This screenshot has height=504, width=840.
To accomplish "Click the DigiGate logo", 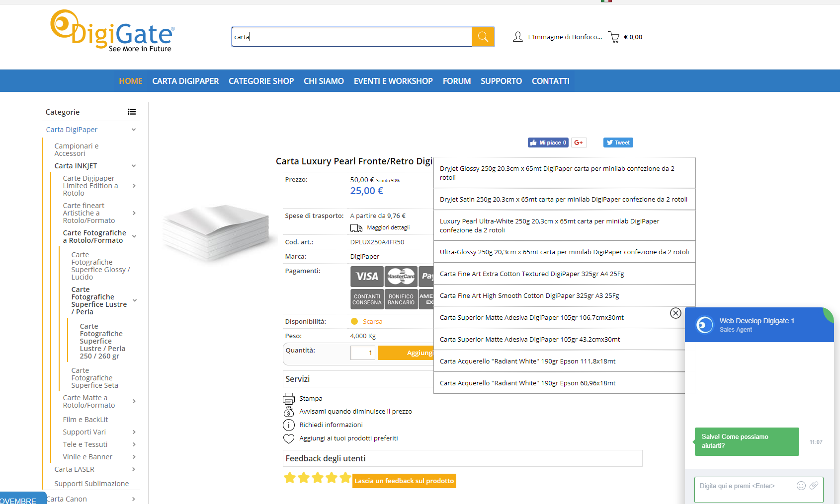I will pyautogui.click(x=112, y=31).
